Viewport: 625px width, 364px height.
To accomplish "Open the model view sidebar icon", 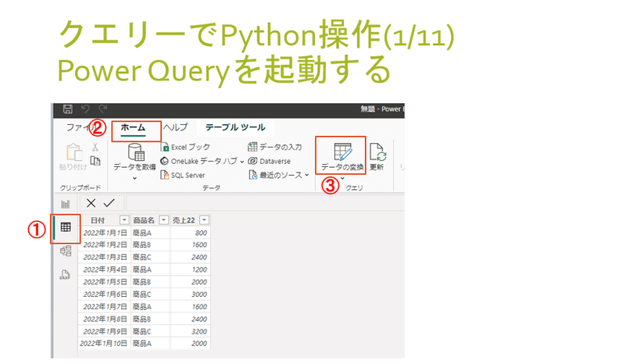I will point(66,251).
